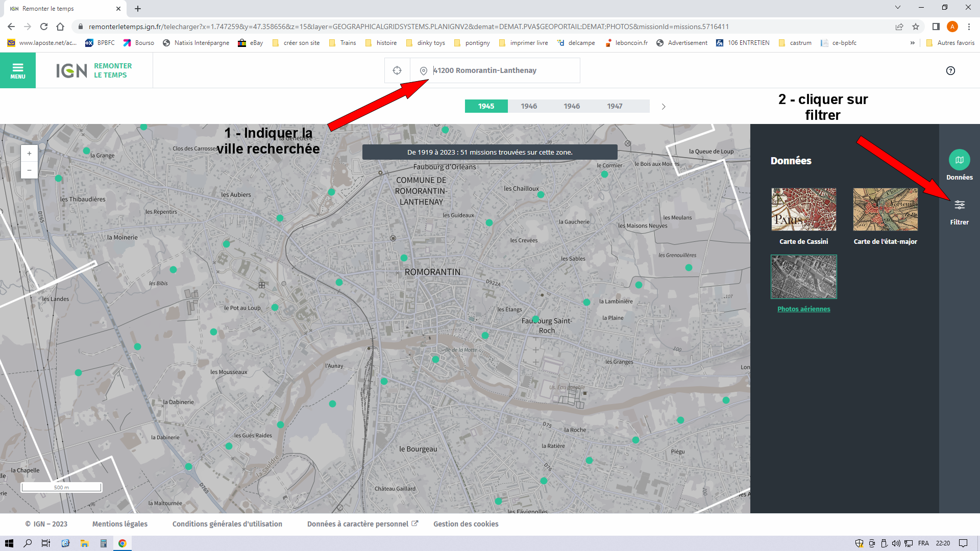Go to browser home icon
This screenshot has height=551, width=980.
pyautogui.click(x=60, y=27)
